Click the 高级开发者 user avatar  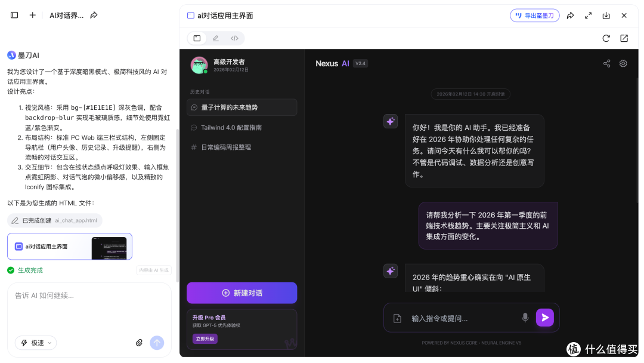(199, 65)
